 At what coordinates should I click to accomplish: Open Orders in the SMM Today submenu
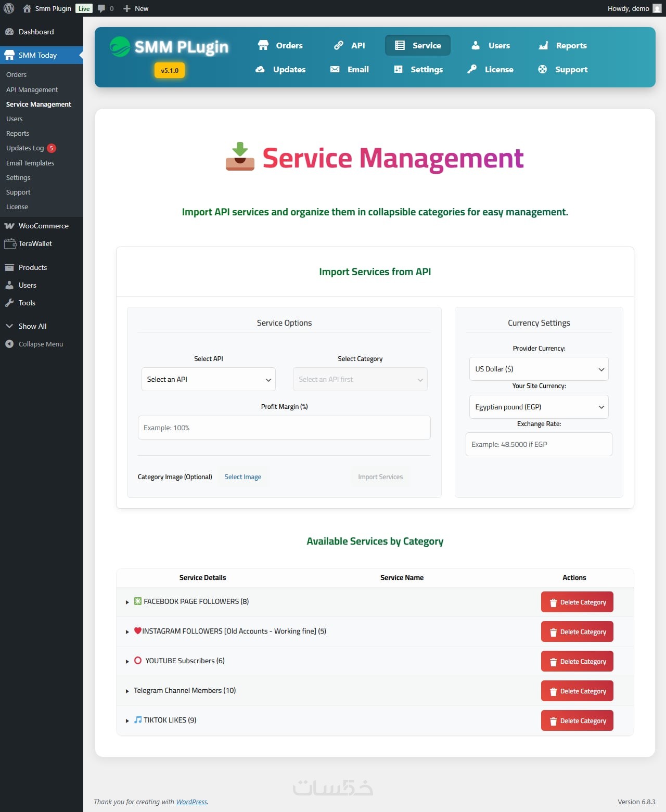[16, 74]
